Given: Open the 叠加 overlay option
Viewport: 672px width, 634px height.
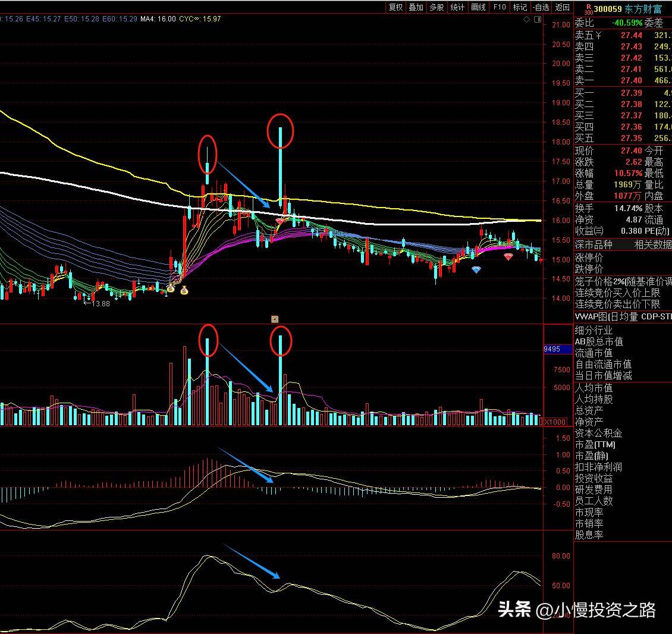Looking at the screenshot, I should (416, 7).
